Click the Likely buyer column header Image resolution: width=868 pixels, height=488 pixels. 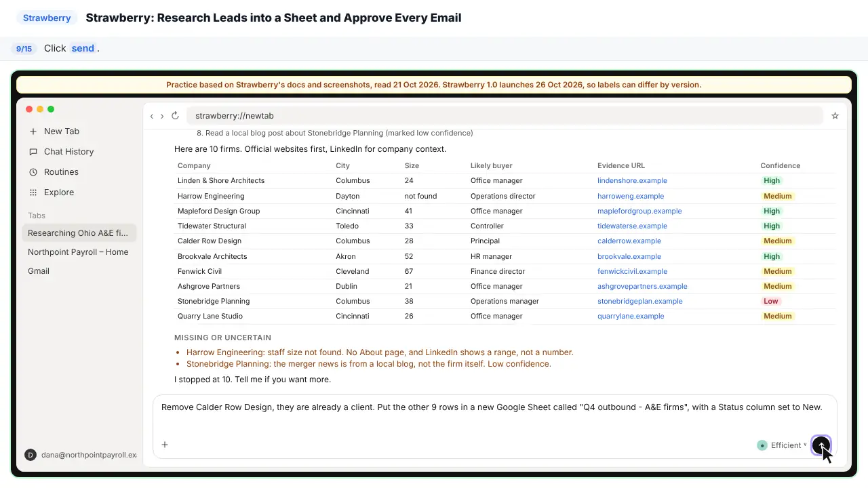[492, 165]
